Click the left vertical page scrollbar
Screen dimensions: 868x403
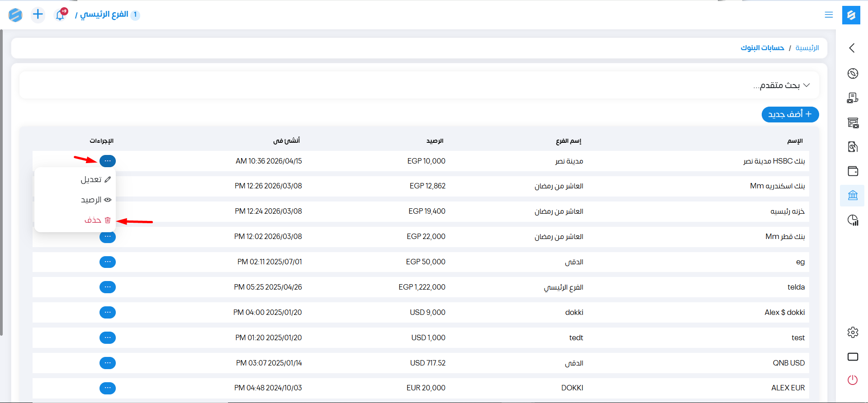click(x=1, y=181)
